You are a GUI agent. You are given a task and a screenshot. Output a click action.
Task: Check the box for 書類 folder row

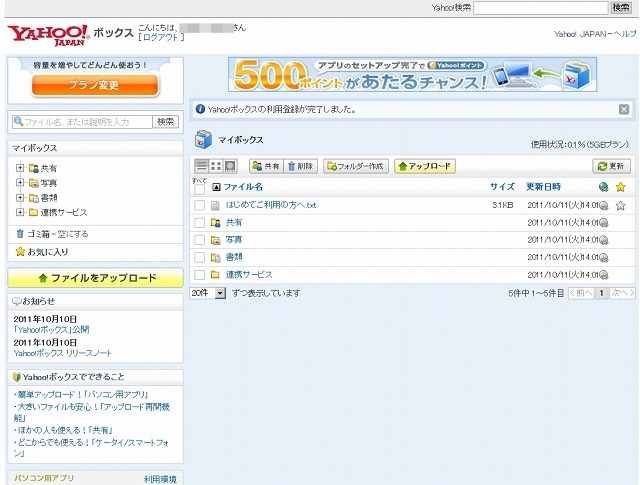point(199,257)
